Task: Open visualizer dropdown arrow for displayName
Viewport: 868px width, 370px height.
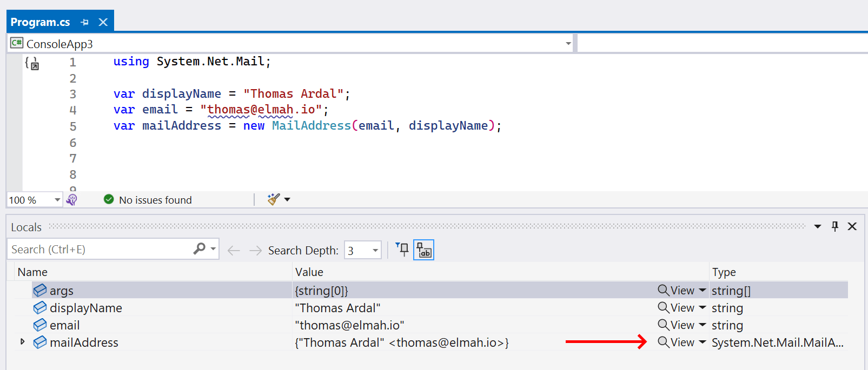Action: 703,307
